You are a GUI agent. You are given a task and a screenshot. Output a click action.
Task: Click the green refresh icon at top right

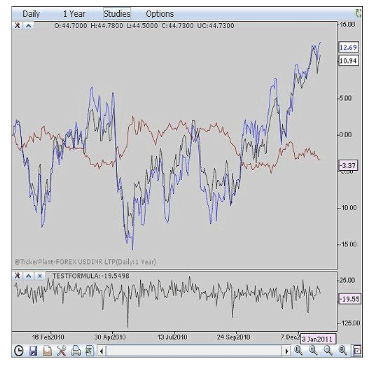[359, 14]
